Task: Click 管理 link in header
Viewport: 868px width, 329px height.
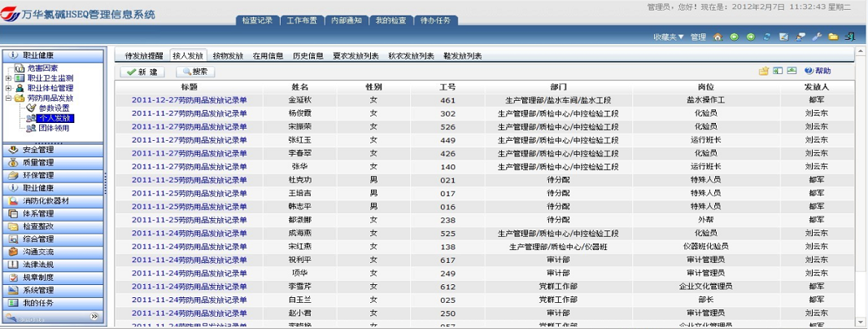Action: [x=698, y=37]
